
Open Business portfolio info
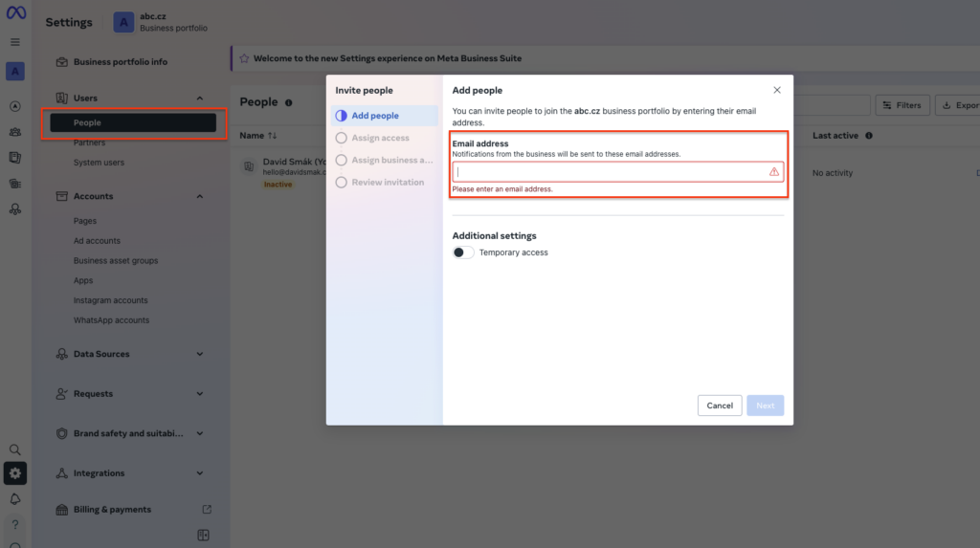click(121, 62)
